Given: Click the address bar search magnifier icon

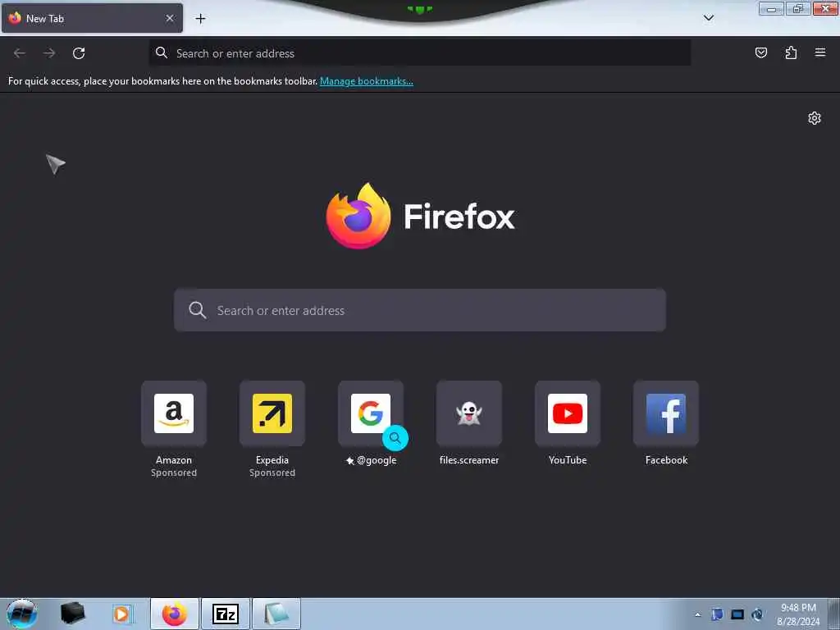Looking at the screenshot, I should click(x=162, y=52).
